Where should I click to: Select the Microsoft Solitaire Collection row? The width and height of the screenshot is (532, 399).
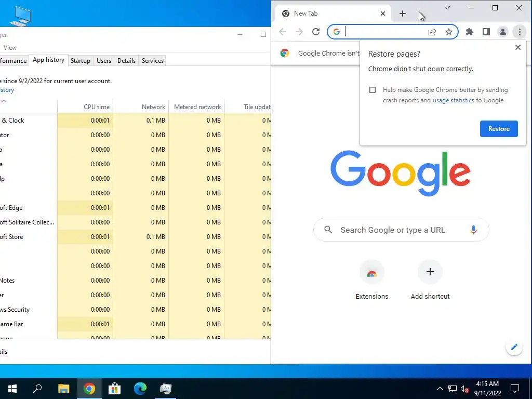[136, 222]
